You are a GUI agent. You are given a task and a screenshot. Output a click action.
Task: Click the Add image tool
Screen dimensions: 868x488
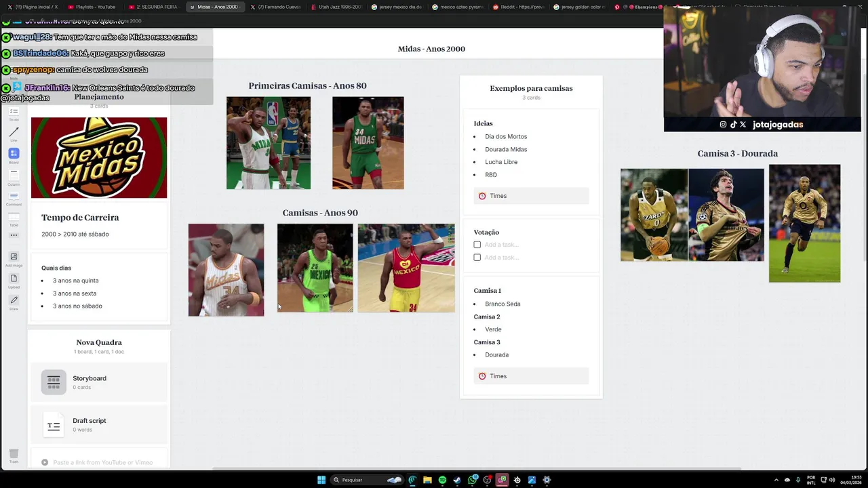click(x=14, y=258)
